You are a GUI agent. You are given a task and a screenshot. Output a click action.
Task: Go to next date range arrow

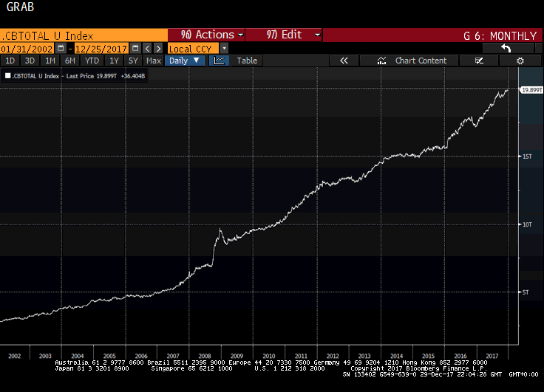click(158, 48)
